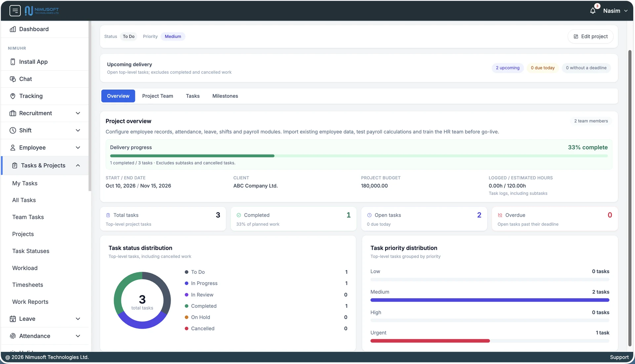Open Task Statuses in sidebar

click(x=31, y=251)
